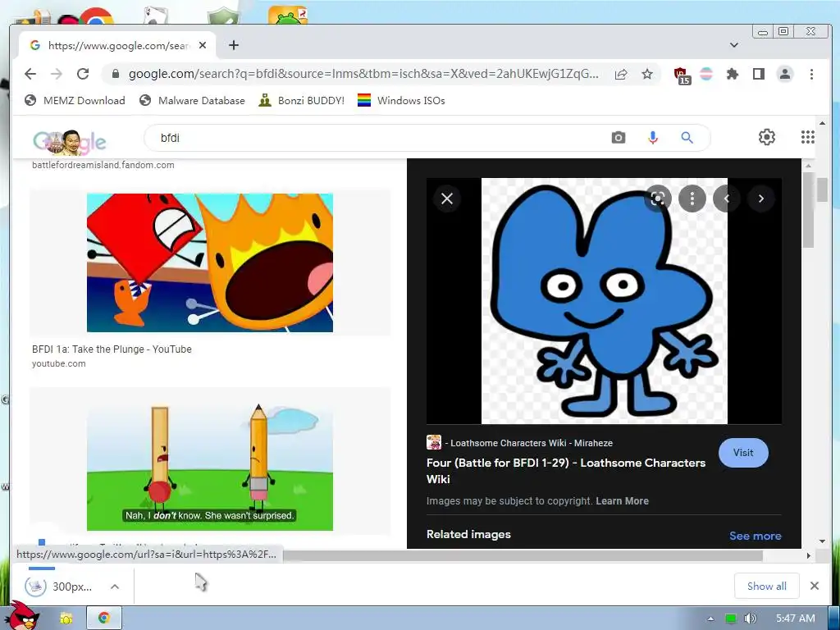The width and height of the screenshot is (840, 630).
Task: Click the youtube.com source text
Action: (58, 363)
